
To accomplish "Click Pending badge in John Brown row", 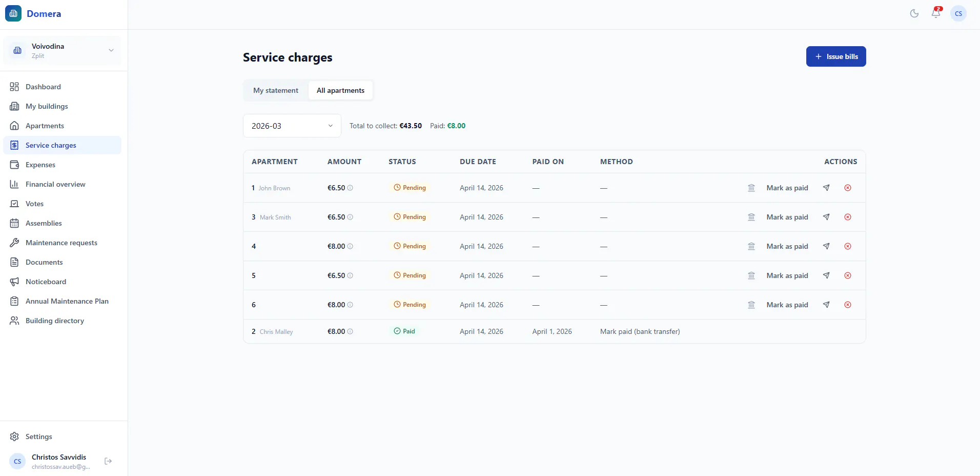I will (x=410, y=188).
